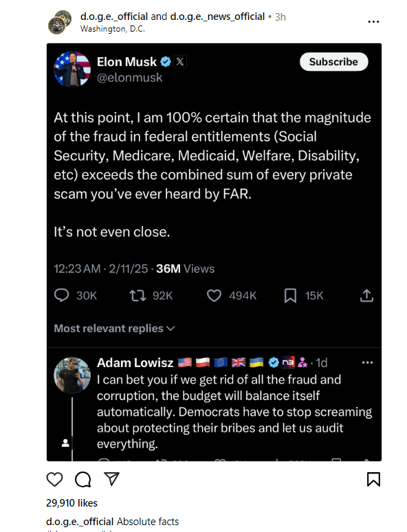Expand Most relevant replies dropdown

114,329
